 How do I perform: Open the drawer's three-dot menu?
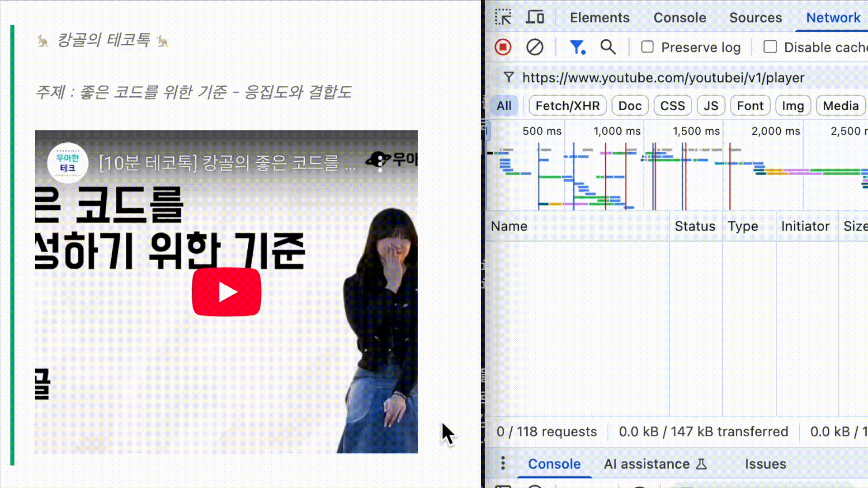pos(503,463)
